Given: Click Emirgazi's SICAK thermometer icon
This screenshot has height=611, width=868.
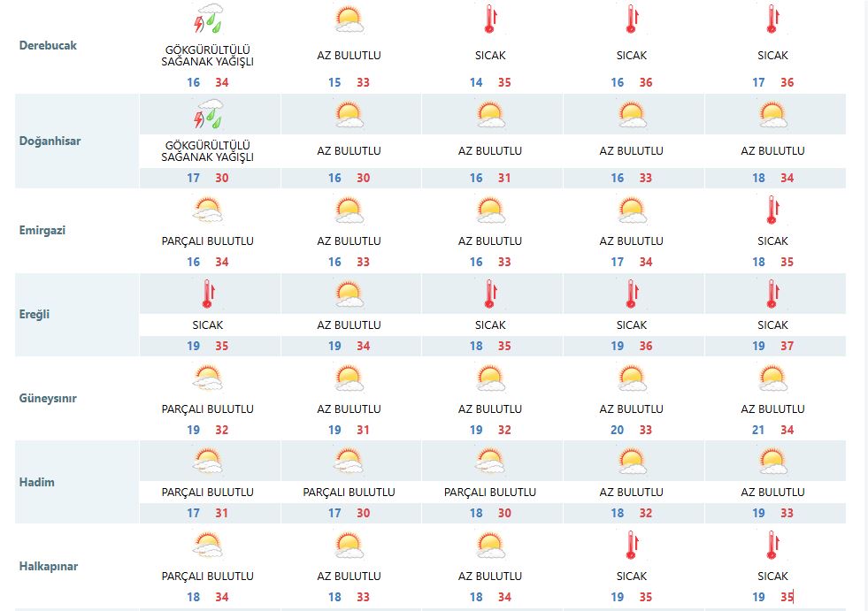Looking at the screenshot, I should pos(772,210).
